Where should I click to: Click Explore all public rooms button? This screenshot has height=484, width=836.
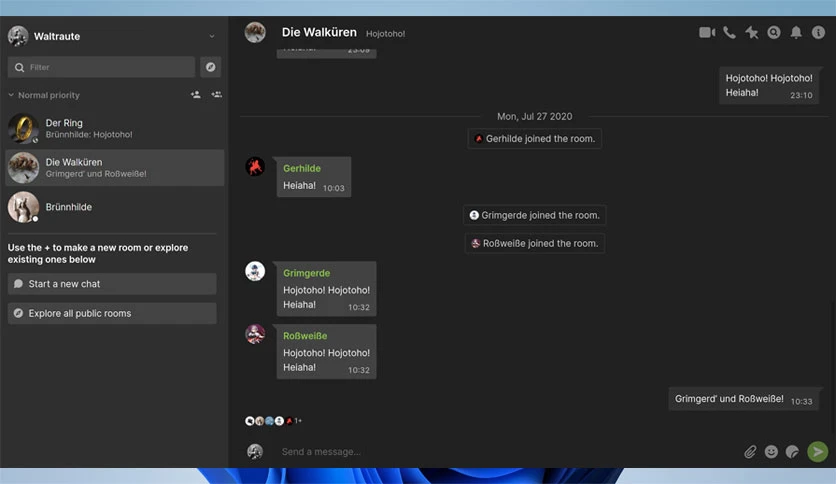112,313
